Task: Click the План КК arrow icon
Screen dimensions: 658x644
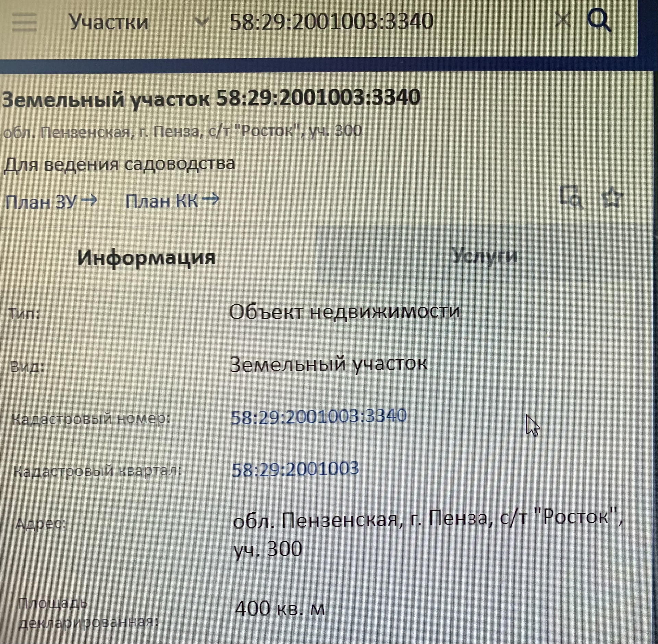Action: click(211, 199)
